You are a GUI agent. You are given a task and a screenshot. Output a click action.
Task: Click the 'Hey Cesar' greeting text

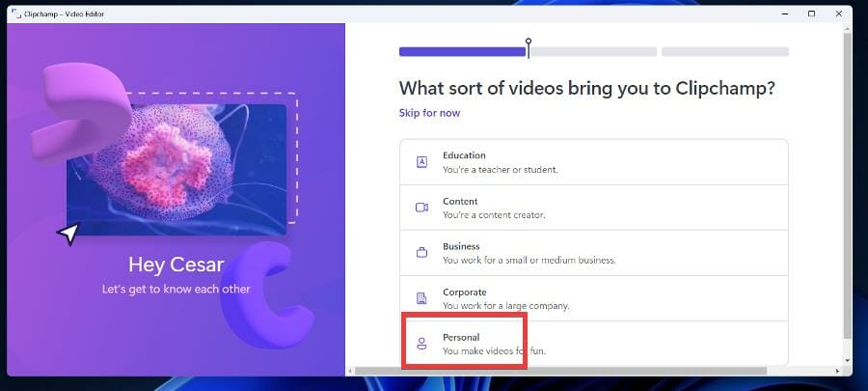pyautogui.click(x=176, y=265)
